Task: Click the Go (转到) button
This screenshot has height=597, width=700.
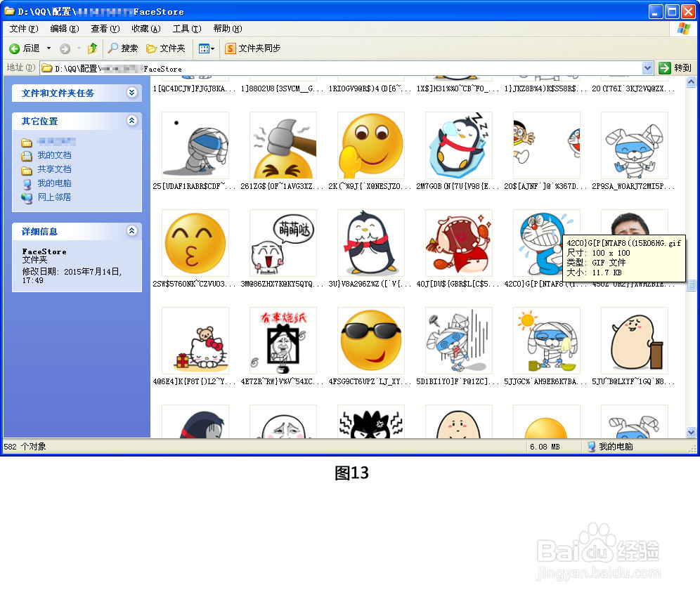Action: tap(675, 68)
